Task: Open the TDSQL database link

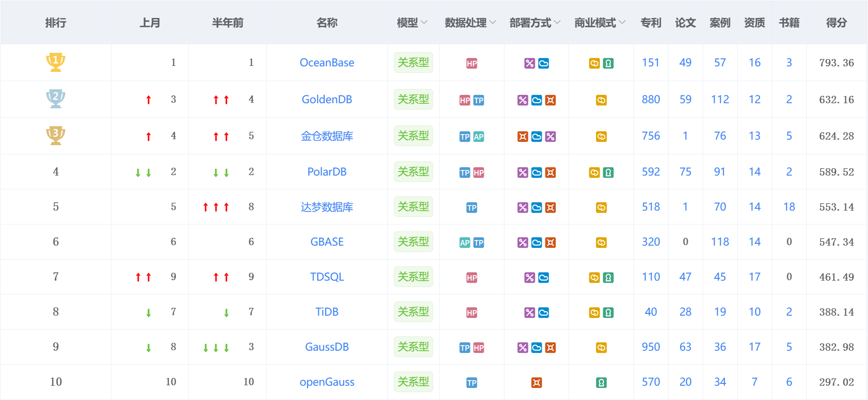Action: coord(327,277)
